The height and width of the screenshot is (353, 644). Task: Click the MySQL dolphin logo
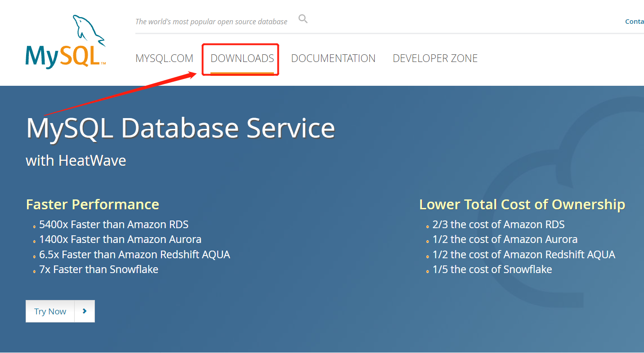pos(66,41)
